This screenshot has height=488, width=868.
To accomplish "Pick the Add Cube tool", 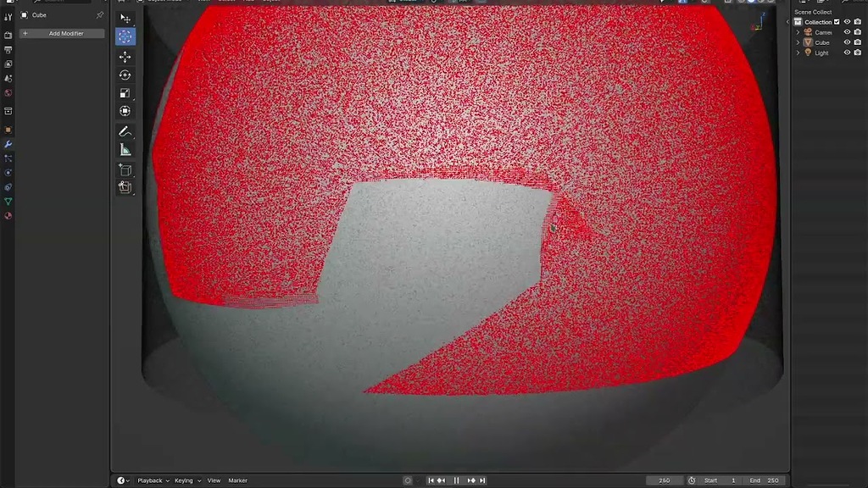I will tap(125, 169).
